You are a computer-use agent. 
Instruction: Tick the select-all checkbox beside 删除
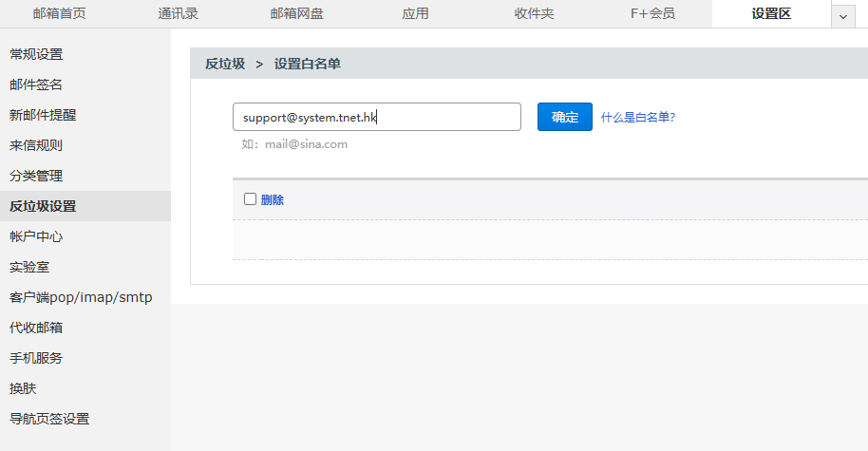251,199
